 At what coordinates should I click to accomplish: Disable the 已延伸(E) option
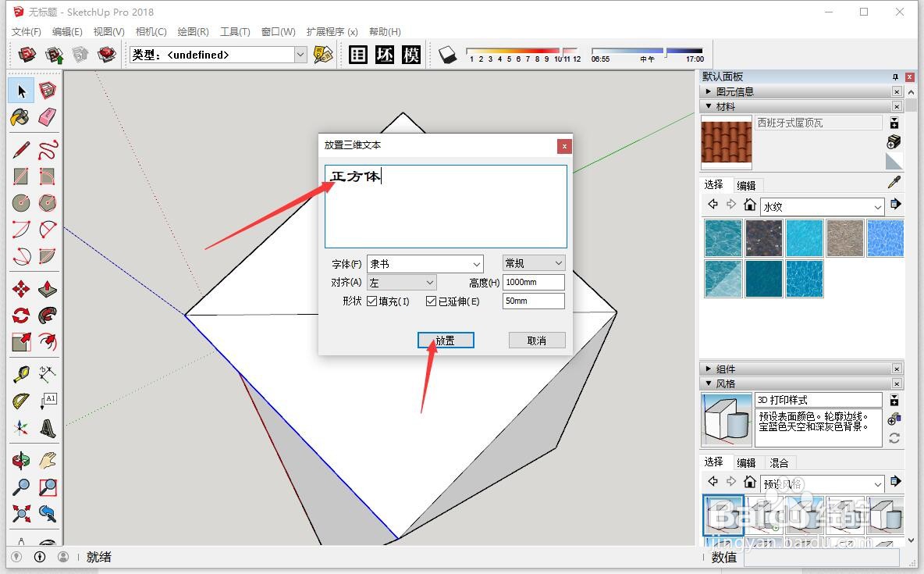432,301
